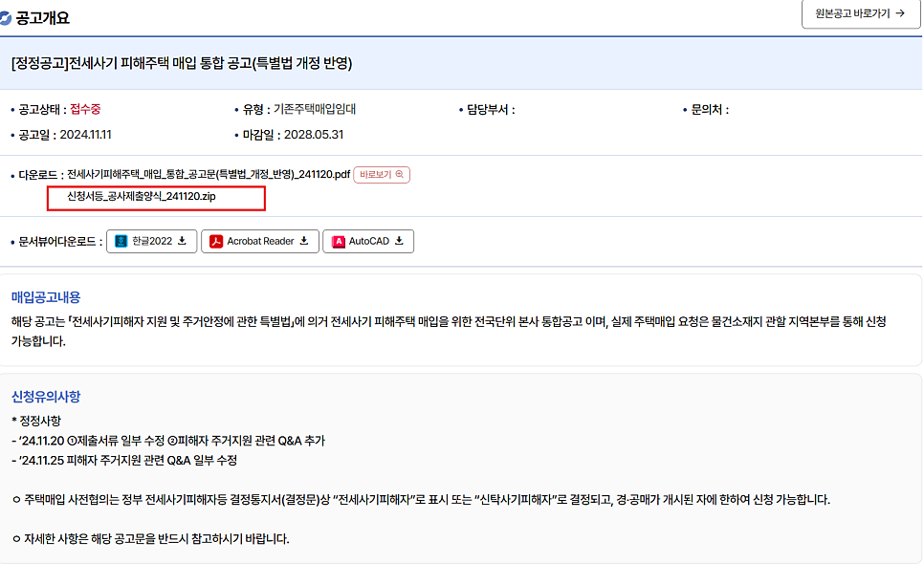This screenshot has height=564, width=924.
Task: Click the AutoCAD letter-A icon
Action: pyautogui.click(x=339, y=240)
